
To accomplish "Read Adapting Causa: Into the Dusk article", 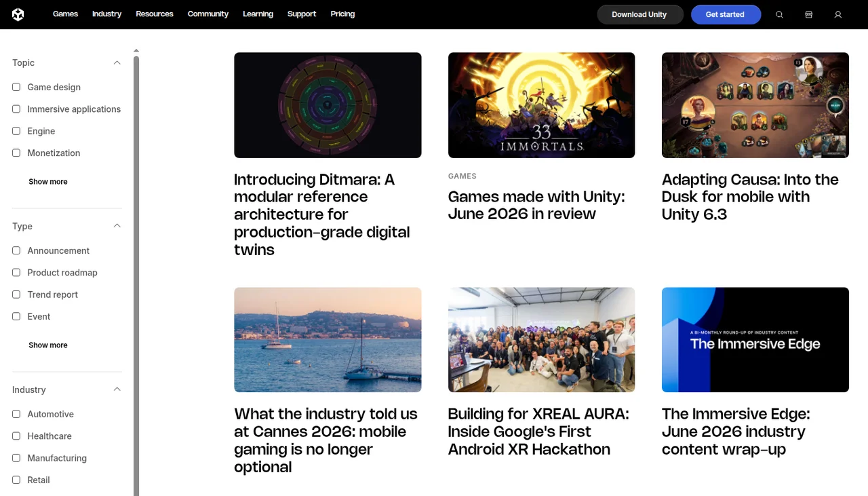I will [x=750, y=197].
